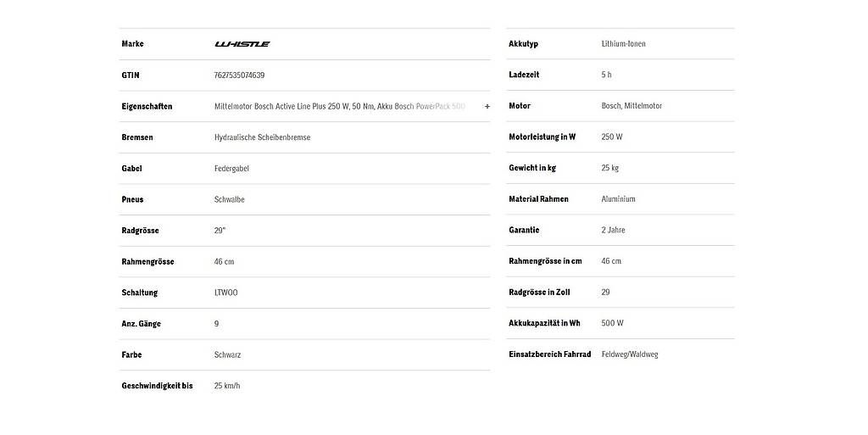Click the Marke row label
Screen dimensions: 868x435
click(x=132, y=44)
